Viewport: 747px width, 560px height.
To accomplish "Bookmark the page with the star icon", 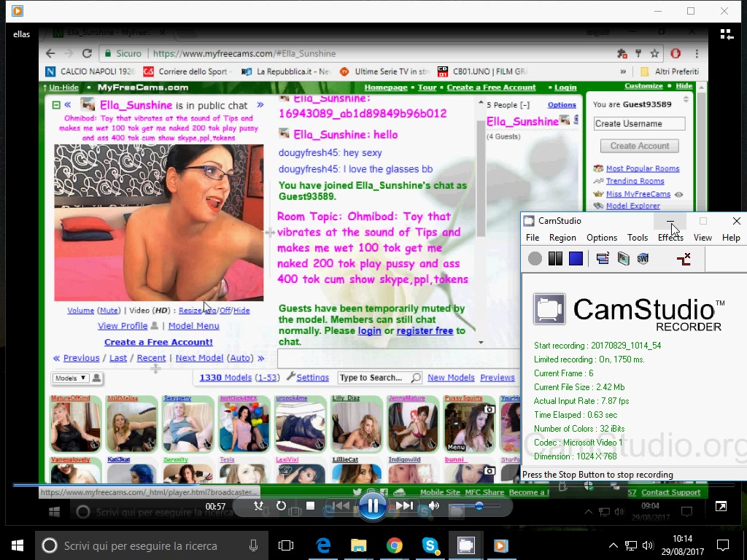I will coord(654,53).
